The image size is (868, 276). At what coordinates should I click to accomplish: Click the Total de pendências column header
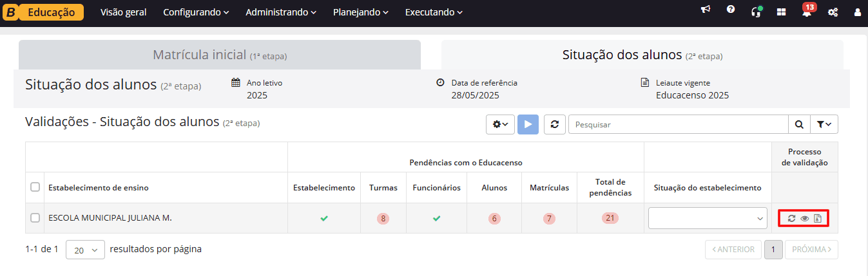[610, 187]
